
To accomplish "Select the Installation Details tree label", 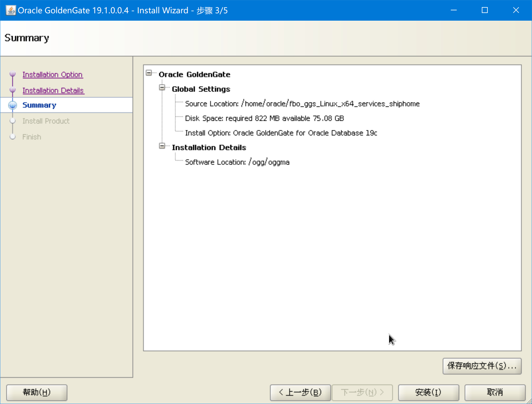I will click(x=209, y=148).
